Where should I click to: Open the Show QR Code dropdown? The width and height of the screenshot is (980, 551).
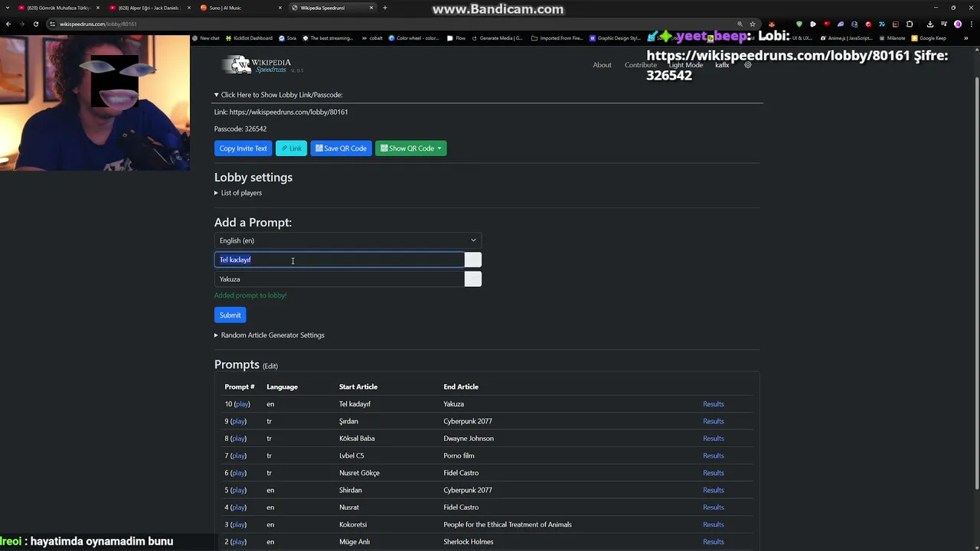pyautogui.click(x=411, y=148)
